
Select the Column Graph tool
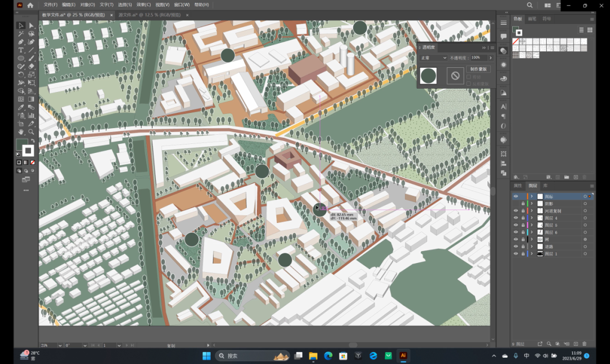31,116
